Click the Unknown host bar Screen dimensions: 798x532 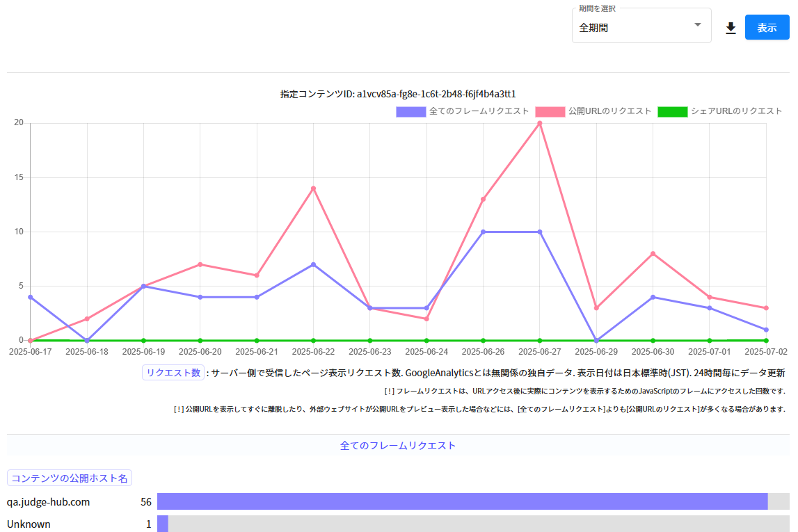473,524
